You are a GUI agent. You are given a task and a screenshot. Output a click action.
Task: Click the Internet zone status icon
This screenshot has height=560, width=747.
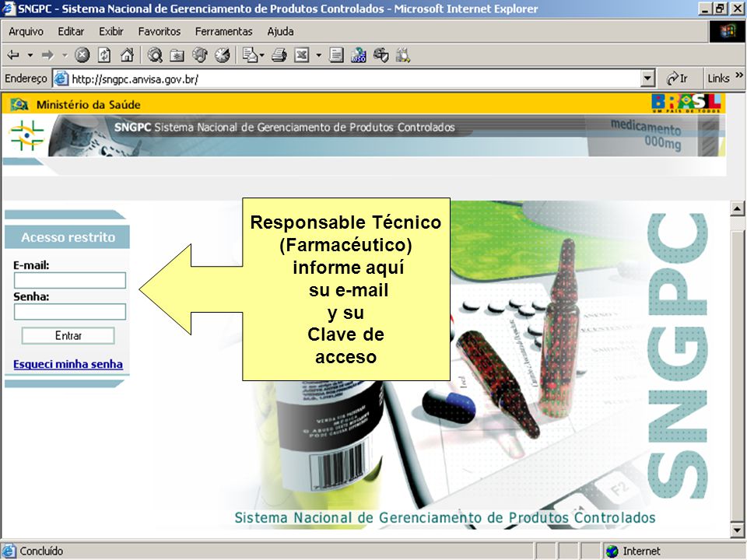point(612,551)
